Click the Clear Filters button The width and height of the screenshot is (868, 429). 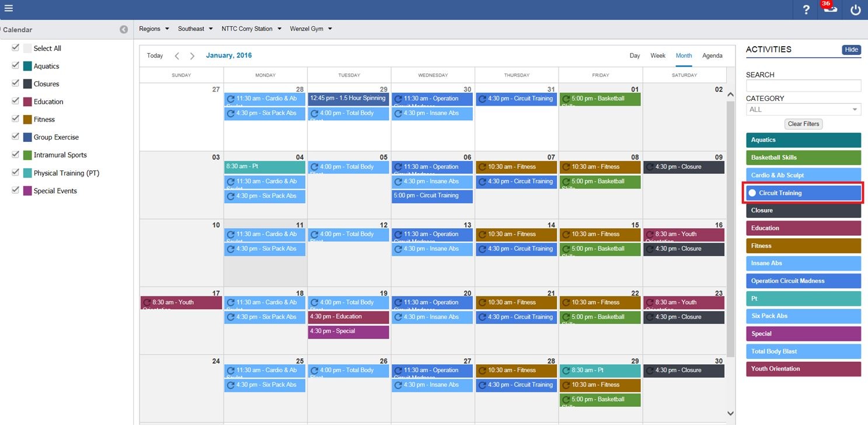(x=803, y=124)
